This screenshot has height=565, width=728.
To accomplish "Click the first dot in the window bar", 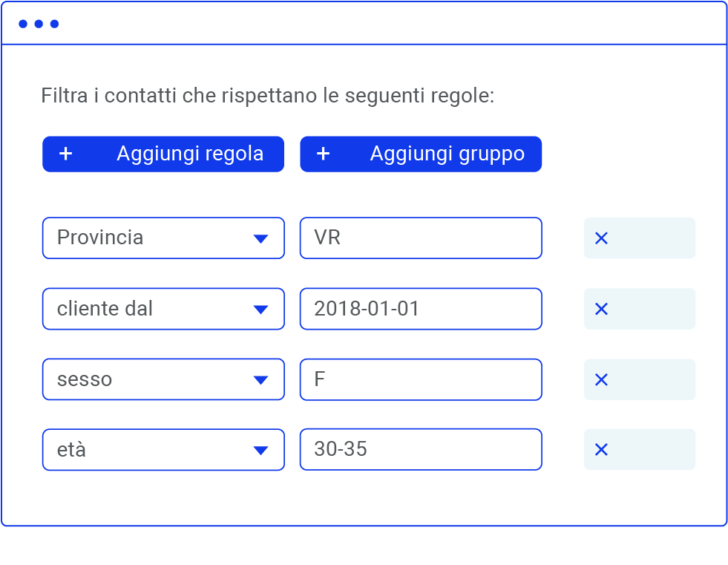I will (x=24, y=23).
